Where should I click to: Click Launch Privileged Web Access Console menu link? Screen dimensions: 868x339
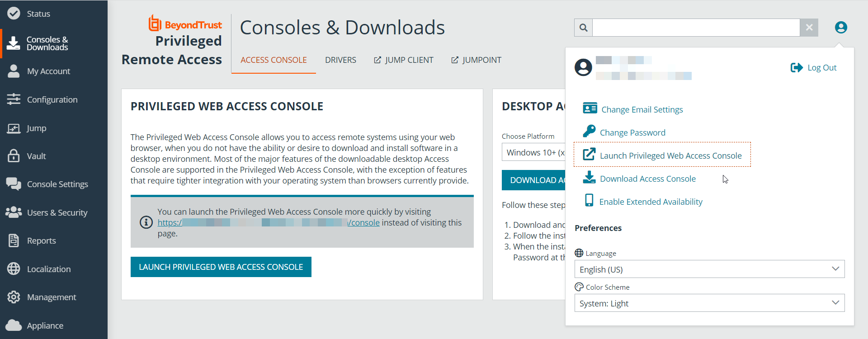[670, 155]
